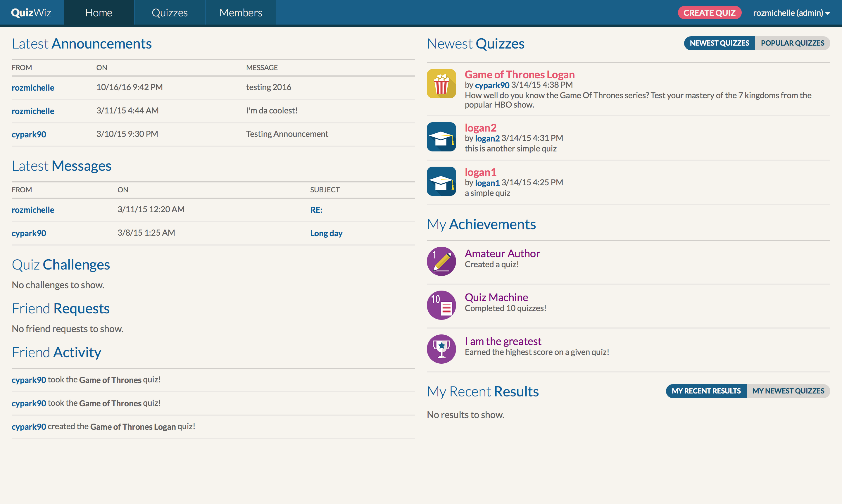Open the RE: message subject
842x504 pixels.
(316, 210)
